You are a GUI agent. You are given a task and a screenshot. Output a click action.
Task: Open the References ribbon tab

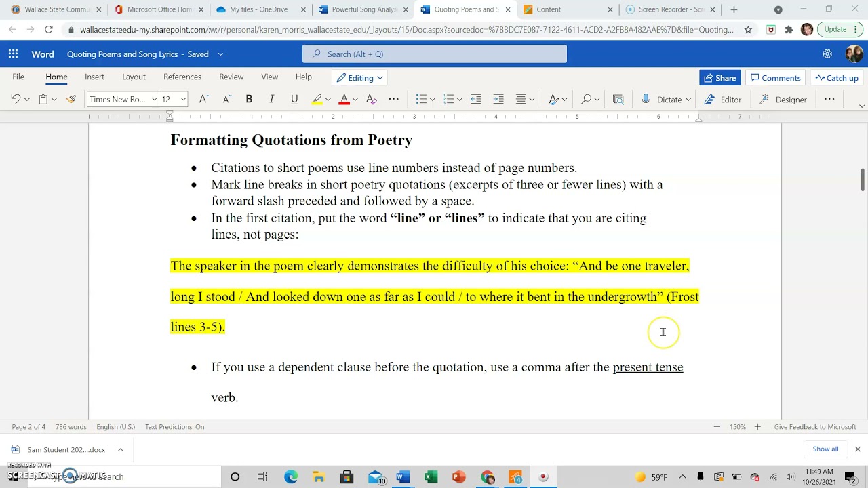[x=182, y=77]
